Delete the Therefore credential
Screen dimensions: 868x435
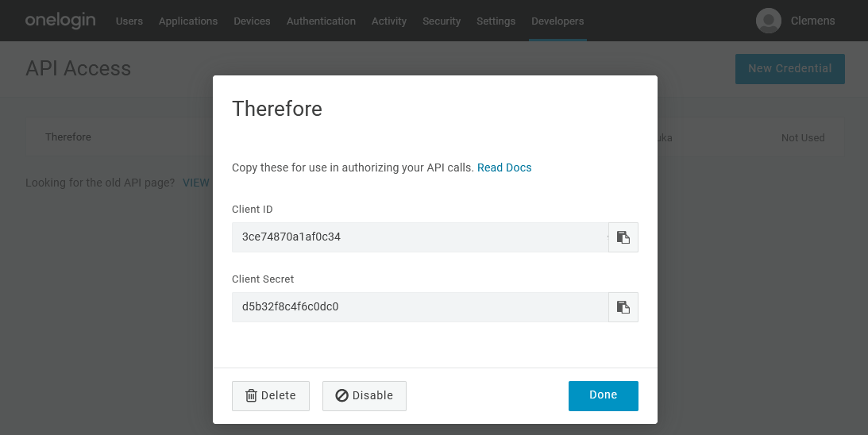(x=271, y=395)
